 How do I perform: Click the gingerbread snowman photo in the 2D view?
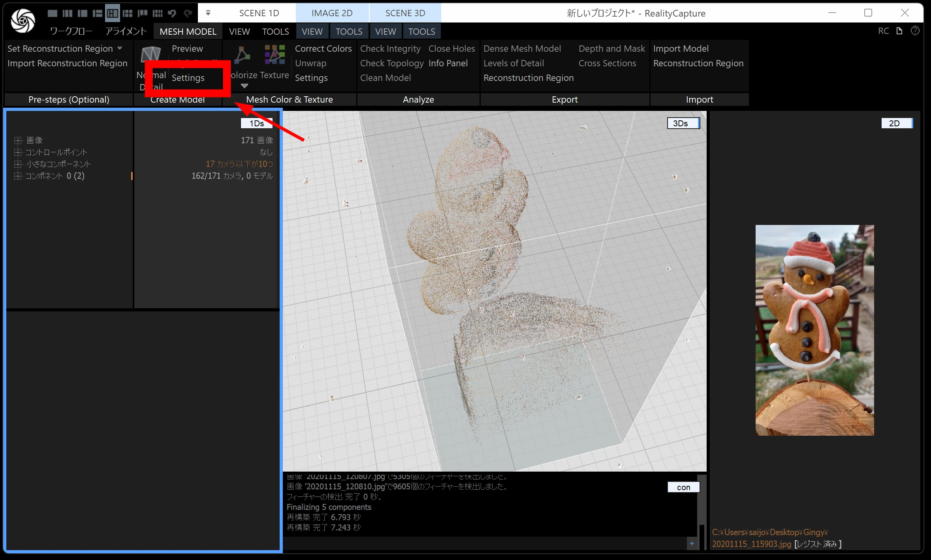tap(814, 330)
